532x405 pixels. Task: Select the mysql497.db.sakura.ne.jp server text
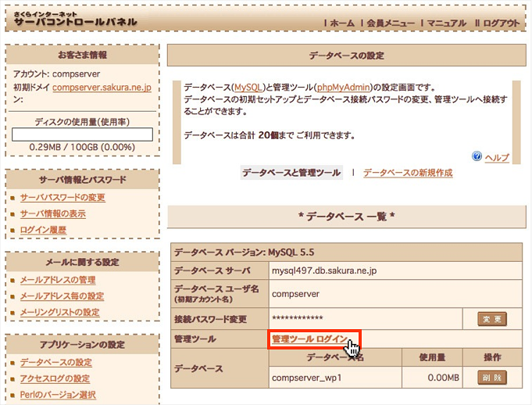coord(324,271)
